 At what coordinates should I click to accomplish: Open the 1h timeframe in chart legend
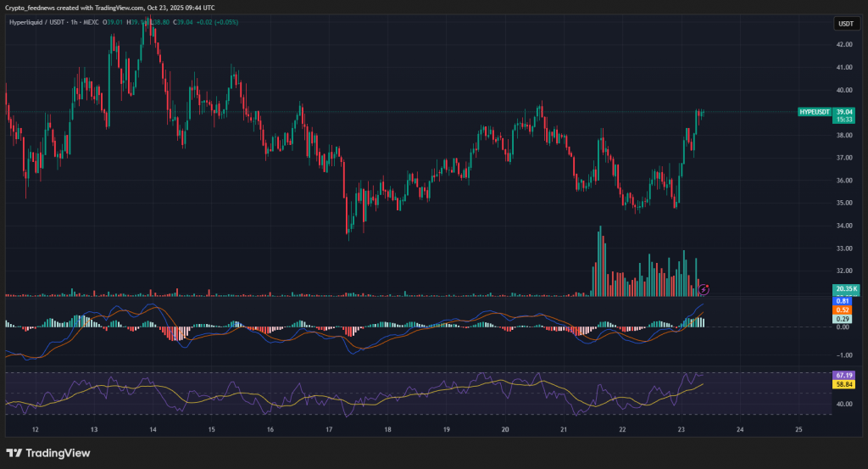click(74, 22)
